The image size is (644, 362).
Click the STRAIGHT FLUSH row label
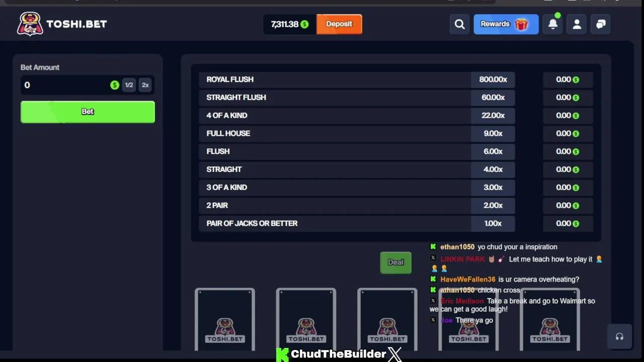[236, 98]
